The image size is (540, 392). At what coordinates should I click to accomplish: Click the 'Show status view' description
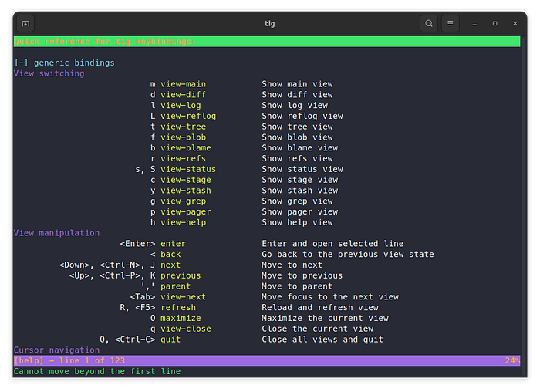click(x=302, y=169)
